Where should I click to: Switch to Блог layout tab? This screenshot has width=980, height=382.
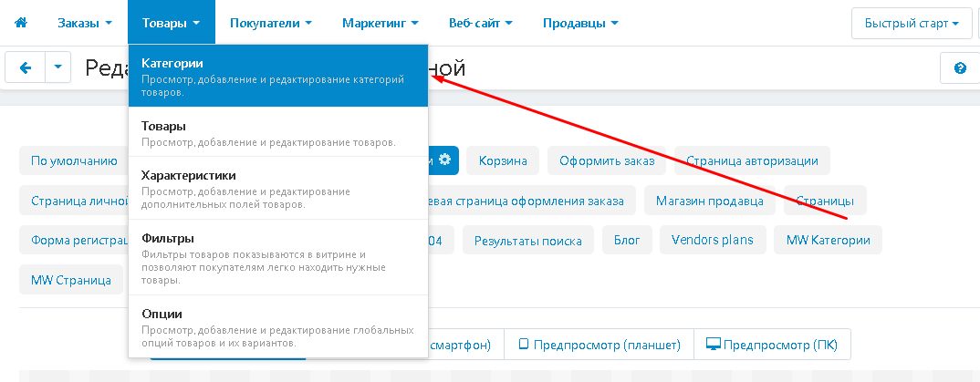(627, 241)
